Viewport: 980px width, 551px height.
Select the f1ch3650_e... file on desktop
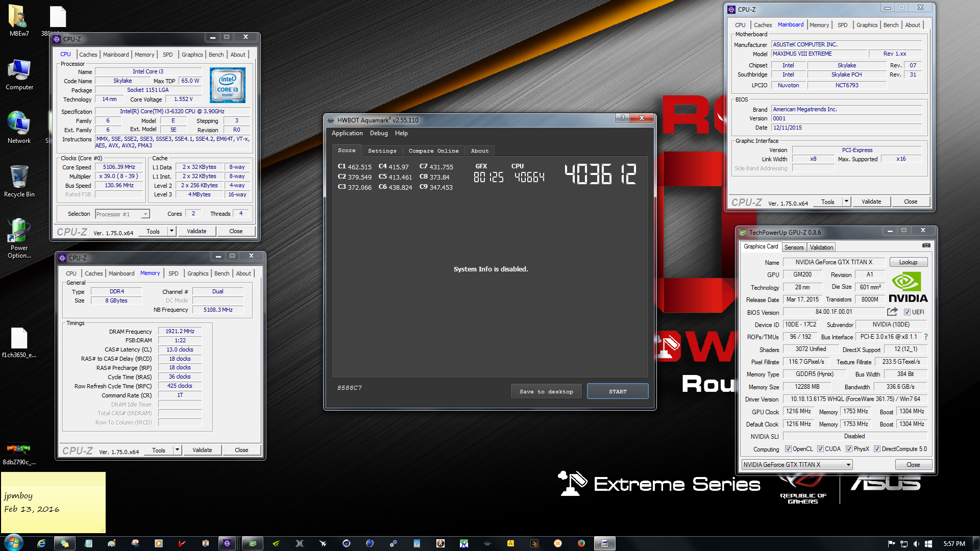click(x=19, y=343)
